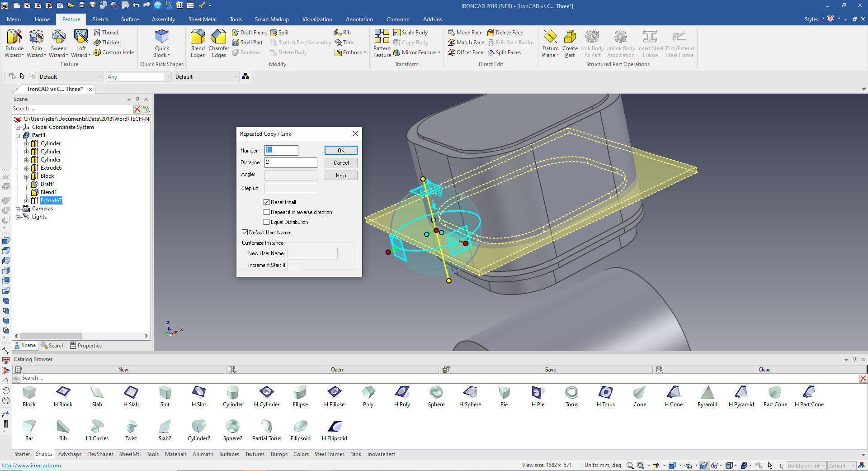The image size is (868, 471).
Task: Expand the Cameras tree node
Action: click(18, 209)
